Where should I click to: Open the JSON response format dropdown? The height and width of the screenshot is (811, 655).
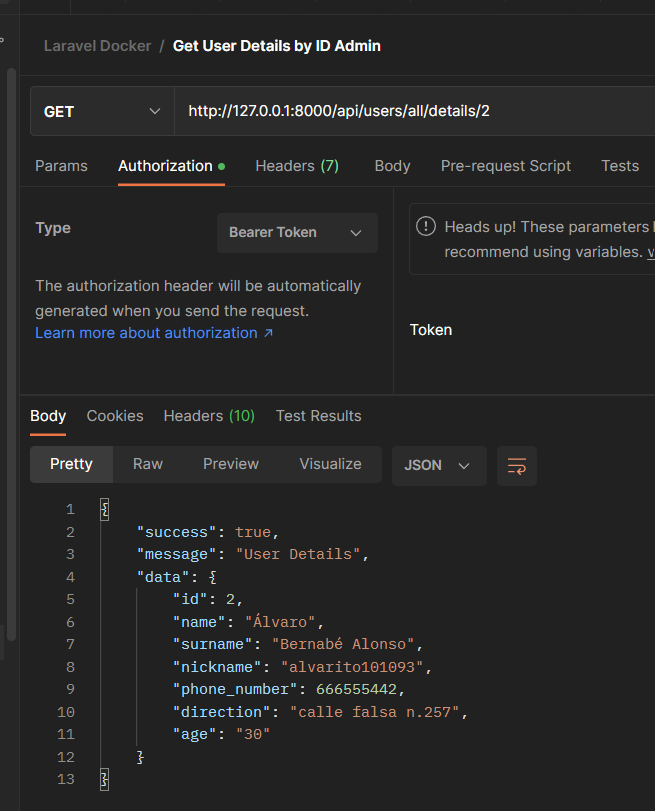pyautogui.click(x=438, y=465)
